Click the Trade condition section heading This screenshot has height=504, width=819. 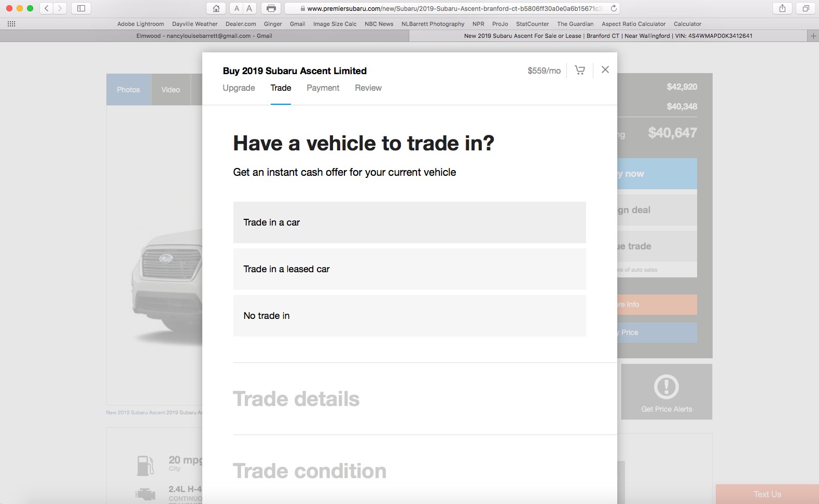click(x=310, y=471)
